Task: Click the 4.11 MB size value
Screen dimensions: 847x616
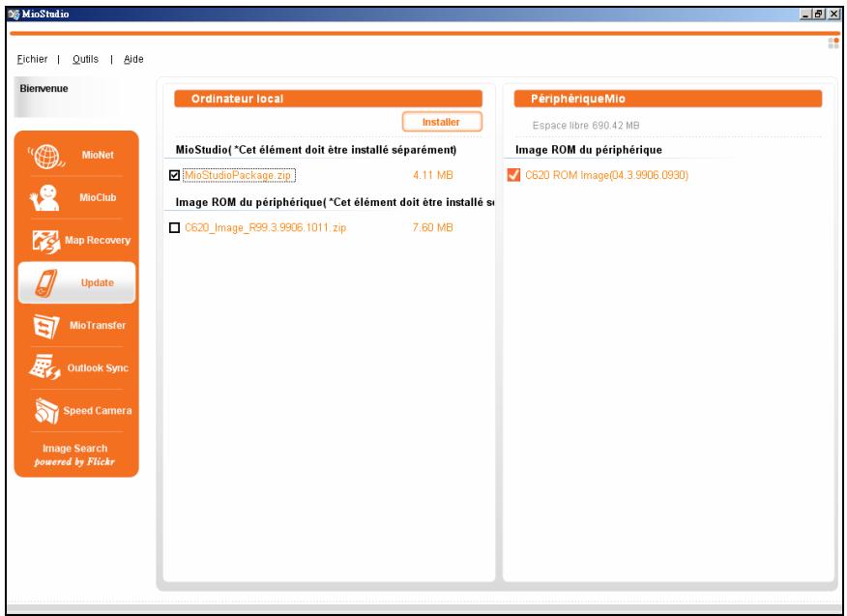Action: point(432,175)
